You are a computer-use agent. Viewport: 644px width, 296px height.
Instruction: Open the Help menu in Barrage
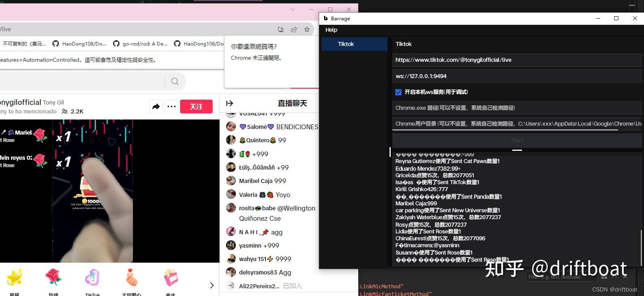point(331,30)
